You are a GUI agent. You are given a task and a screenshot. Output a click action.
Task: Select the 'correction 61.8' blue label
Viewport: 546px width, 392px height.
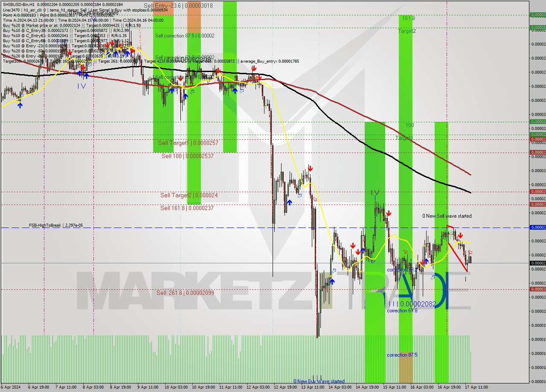click(x=402, y=311)
